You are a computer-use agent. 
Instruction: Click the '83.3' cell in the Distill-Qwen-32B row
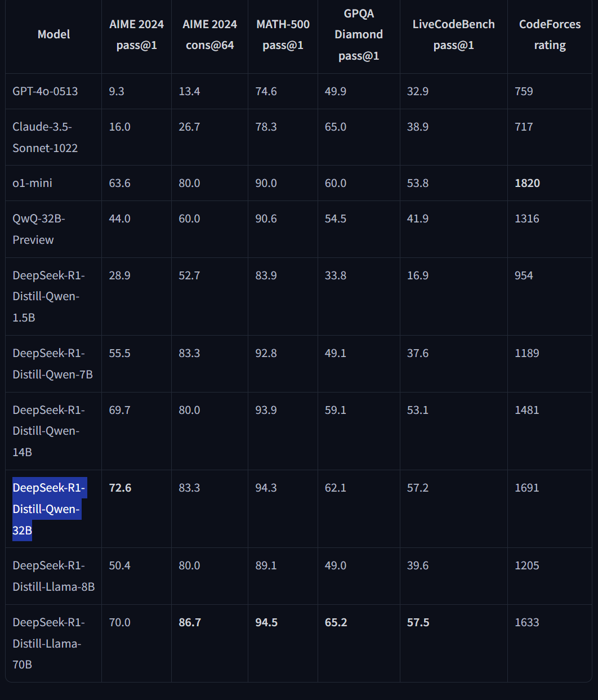189,488
